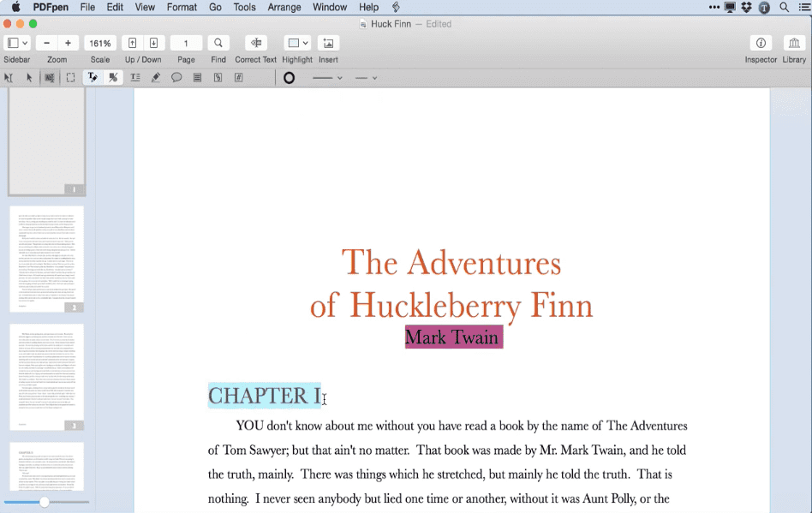Click the scripts menu bar icon
The width and height of the screenshot is (812, 513).
point(397,7)
